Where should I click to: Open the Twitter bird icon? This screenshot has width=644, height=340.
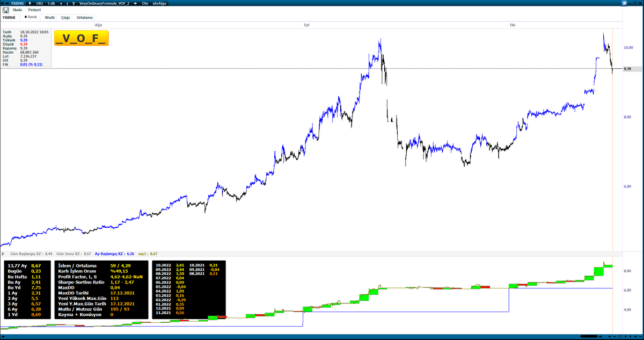(x=625, y=3)
